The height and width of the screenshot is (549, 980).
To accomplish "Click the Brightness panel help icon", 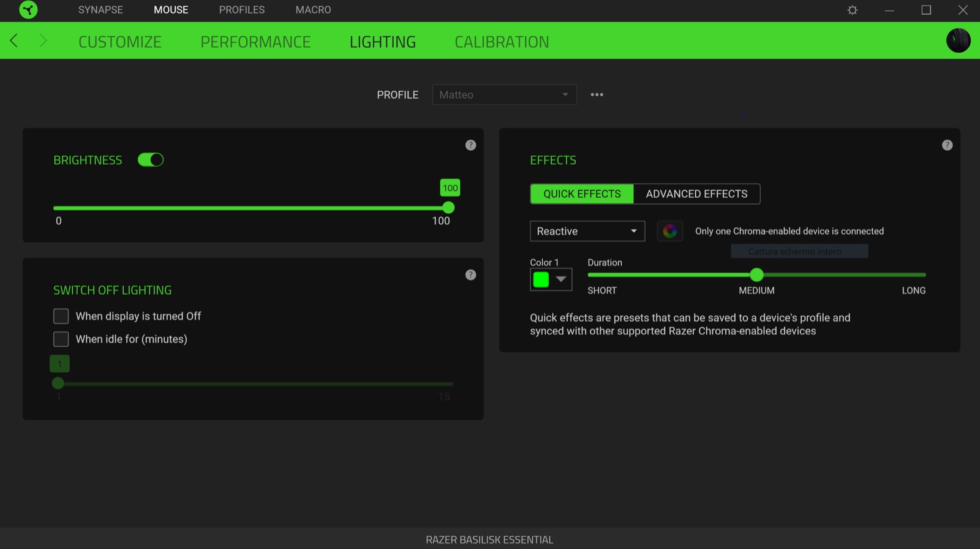I will pos(470,145).
